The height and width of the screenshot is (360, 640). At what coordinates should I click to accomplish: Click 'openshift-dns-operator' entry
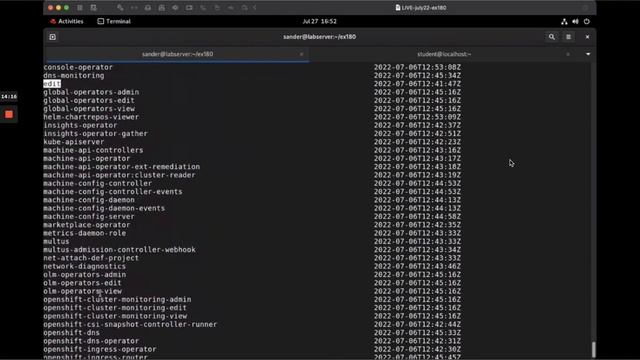[91, 341]
